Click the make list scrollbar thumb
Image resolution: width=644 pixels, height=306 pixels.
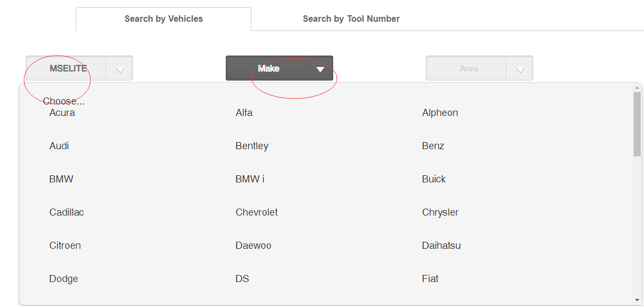click(637, 124)
